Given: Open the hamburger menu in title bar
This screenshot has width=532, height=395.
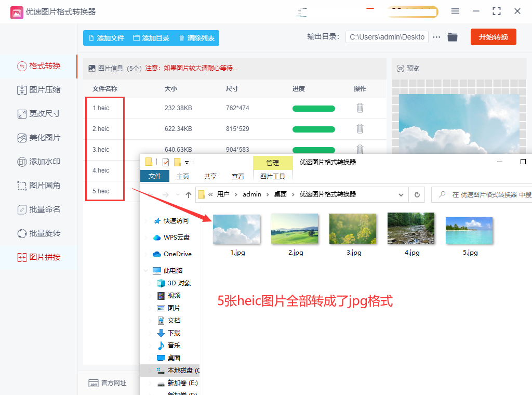Looking at the screenshot, I should point(455,11).
